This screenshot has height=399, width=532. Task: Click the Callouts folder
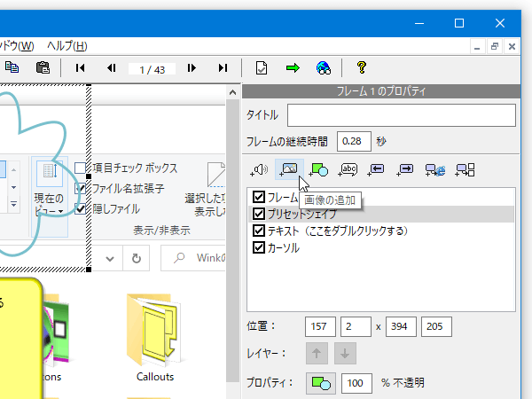pyautogui.click(x=155, y=338)
